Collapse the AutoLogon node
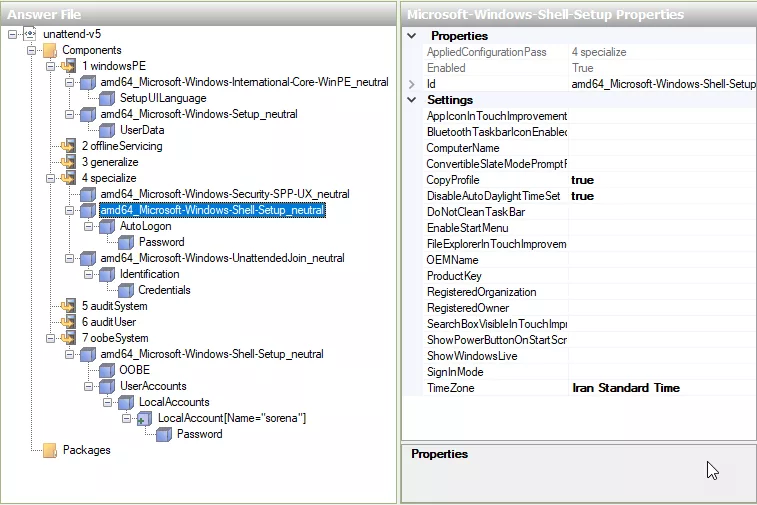Screen dimensions: 757x505 (88, 226)
